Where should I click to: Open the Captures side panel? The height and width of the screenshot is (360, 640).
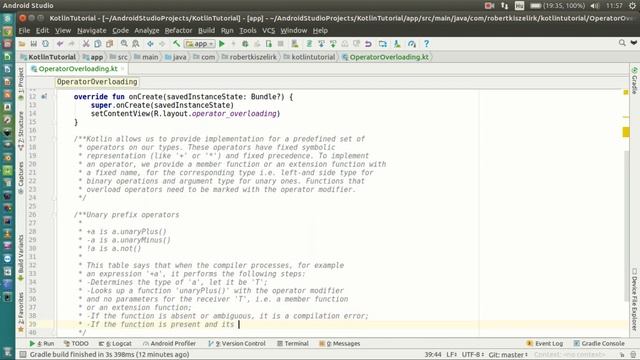pos(21,178)
